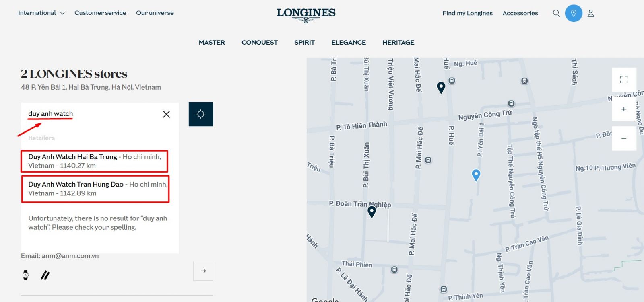Click the bus stop icon near Thái Phiên
644x302 pixels.
click(x=394, y=269)
